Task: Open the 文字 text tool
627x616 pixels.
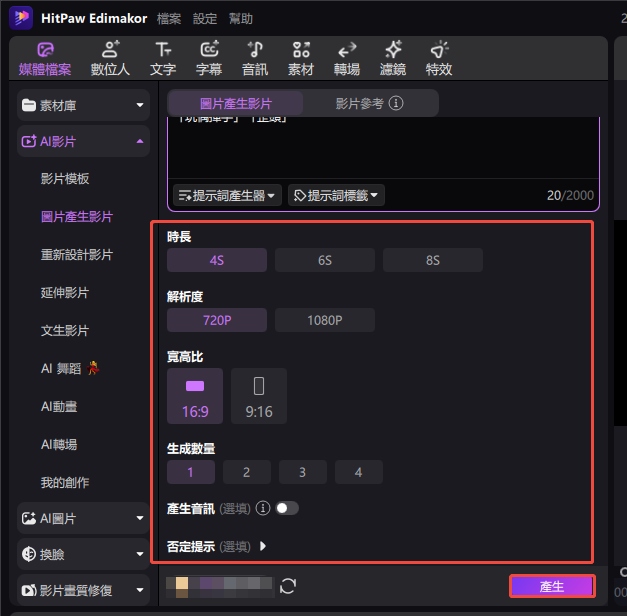Action: click(x=163, y=58)
